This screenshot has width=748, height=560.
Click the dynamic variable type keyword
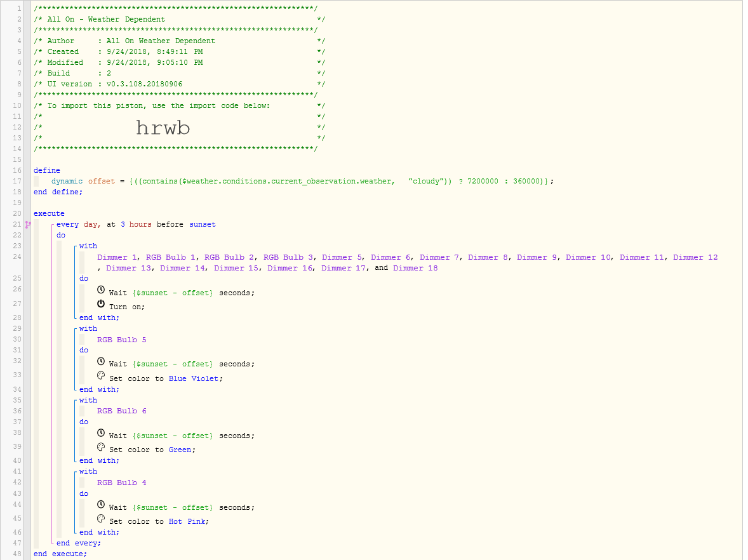(67, 181)
